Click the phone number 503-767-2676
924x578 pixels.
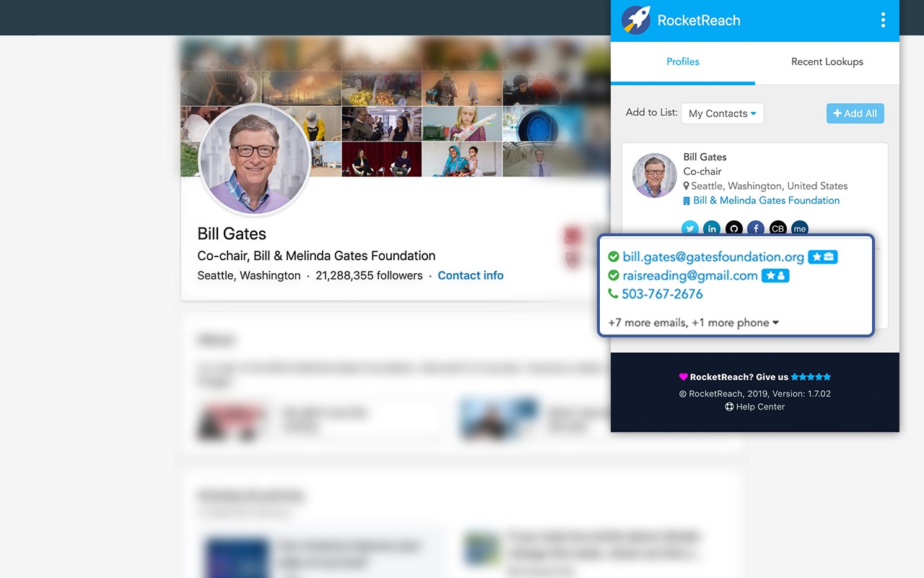pos(662,294)
